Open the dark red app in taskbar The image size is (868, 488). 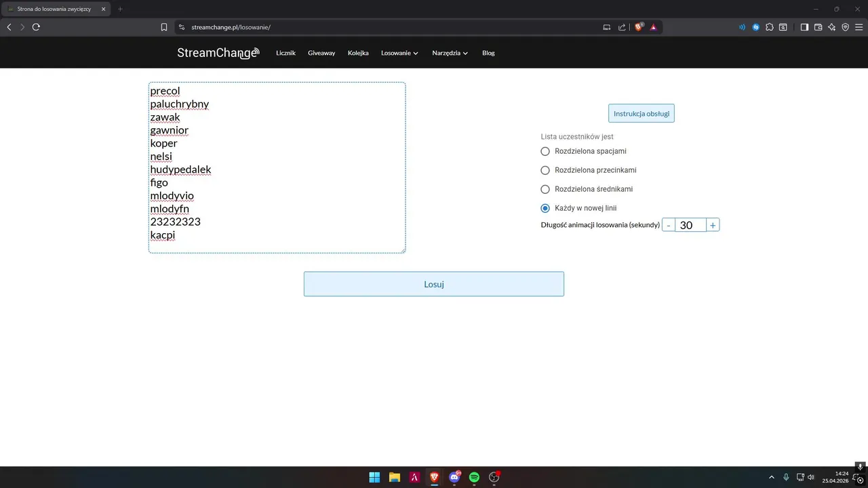click(x=414, y=477)
